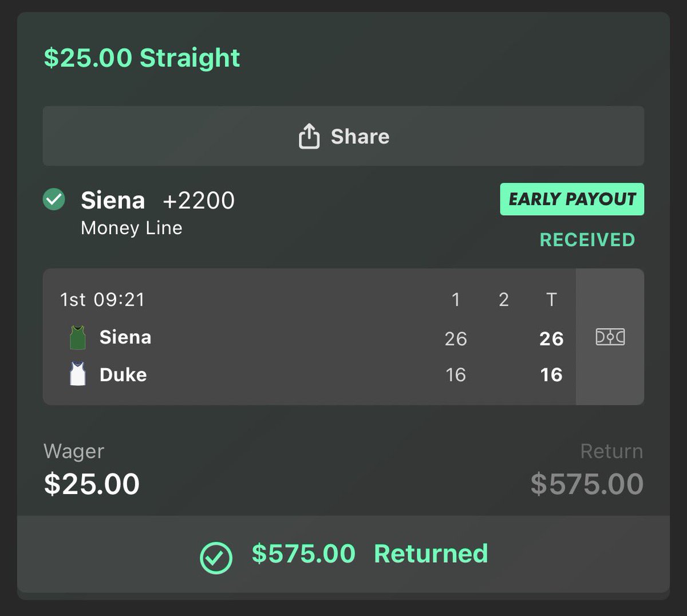This screenshot has height=616, width=687.
Task: Tap the 1st 09:21 game clock
Action: [102, 299]
